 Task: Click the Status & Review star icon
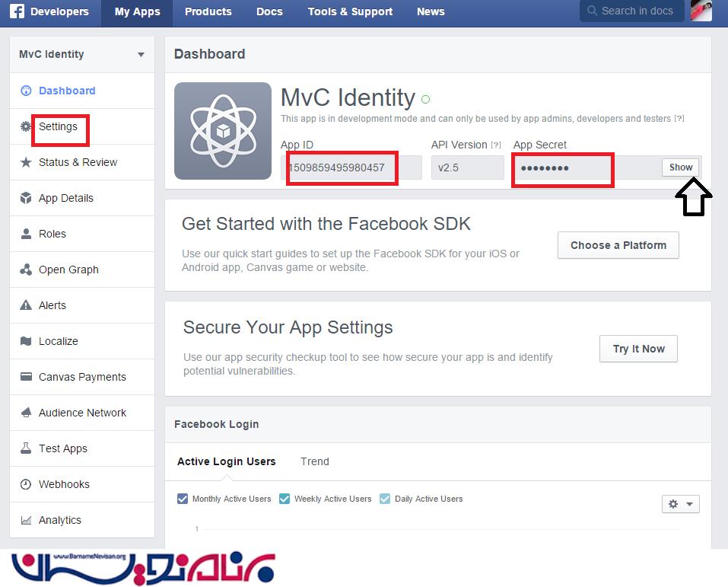tap(26, 162)
